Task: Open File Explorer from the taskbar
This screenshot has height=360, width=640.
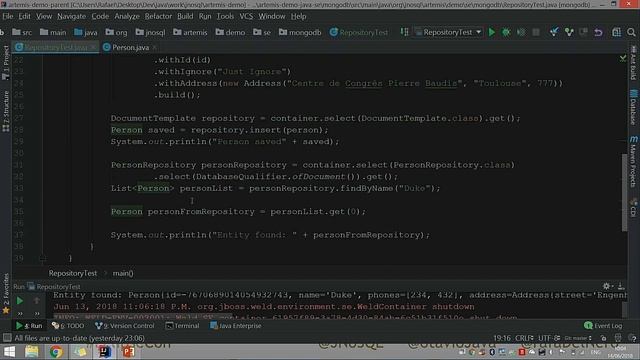Action: coord(31,351)
